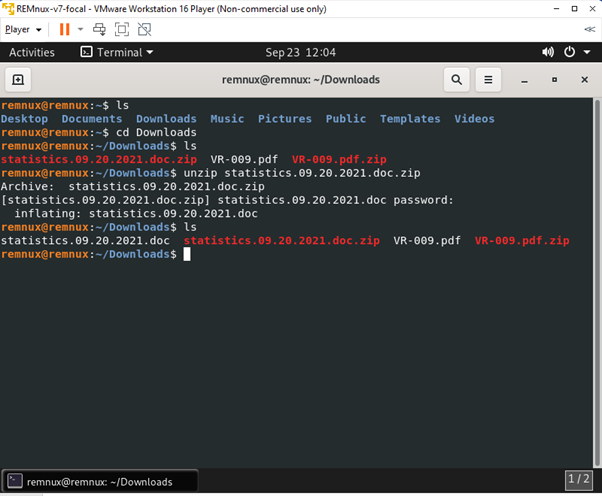
Task: Click the Sep 23 12:04 clock
Action: (x=301, y=52)
